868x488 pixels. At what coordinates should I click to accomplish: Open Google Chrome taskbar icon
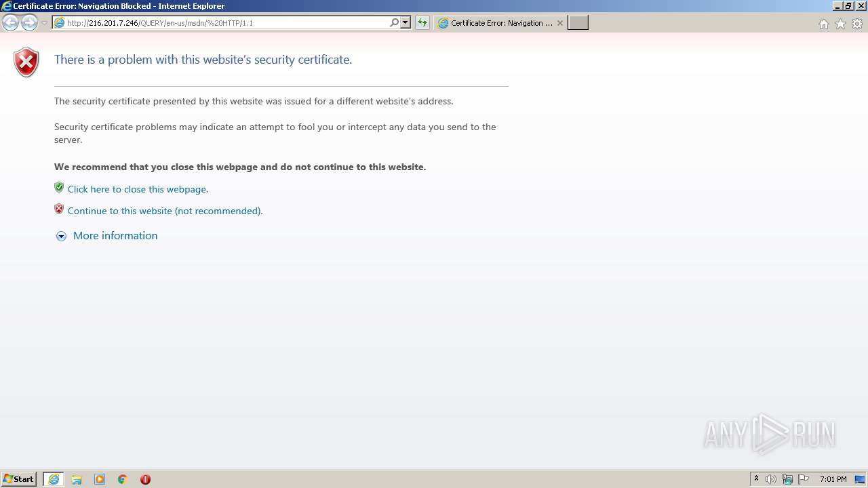pyautogui.click(x=123, y=479)
